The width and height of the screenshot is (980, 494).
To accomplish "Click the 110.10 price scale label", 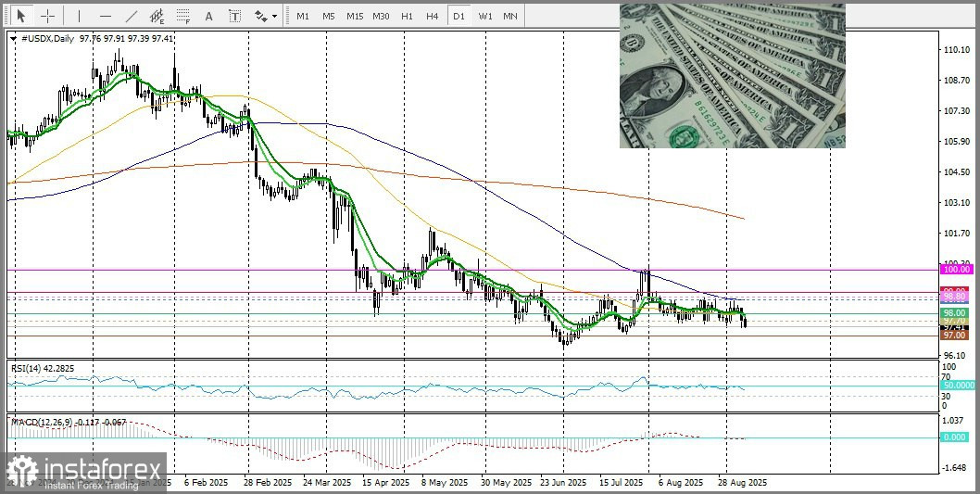I will click(957, 50).
